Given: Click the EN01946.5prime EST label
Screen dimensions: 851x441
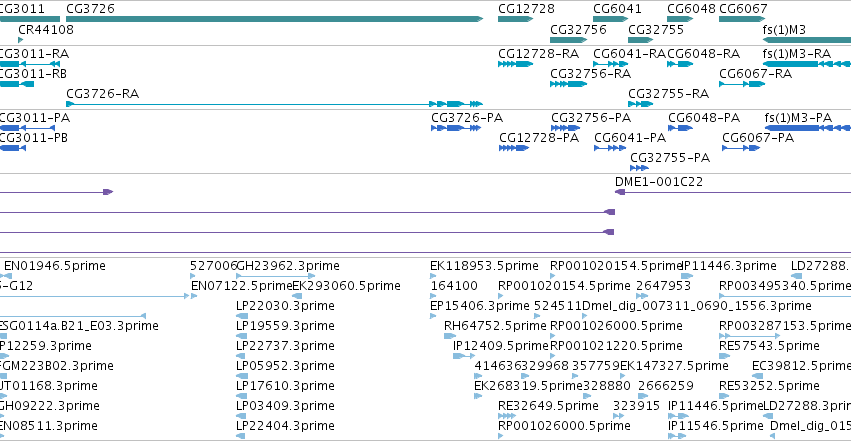Looking at the screenshot, I should tap(55, 266).
